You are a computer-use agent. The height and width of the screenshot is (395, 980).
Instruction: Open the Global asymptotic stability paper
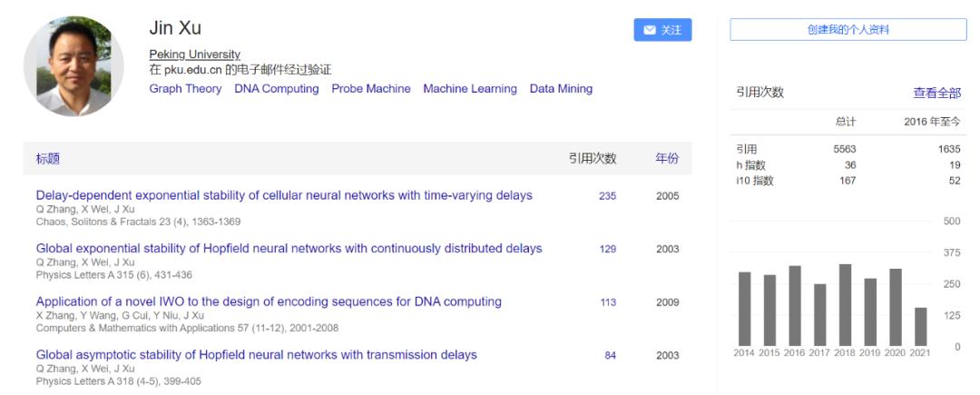[256, 354]
